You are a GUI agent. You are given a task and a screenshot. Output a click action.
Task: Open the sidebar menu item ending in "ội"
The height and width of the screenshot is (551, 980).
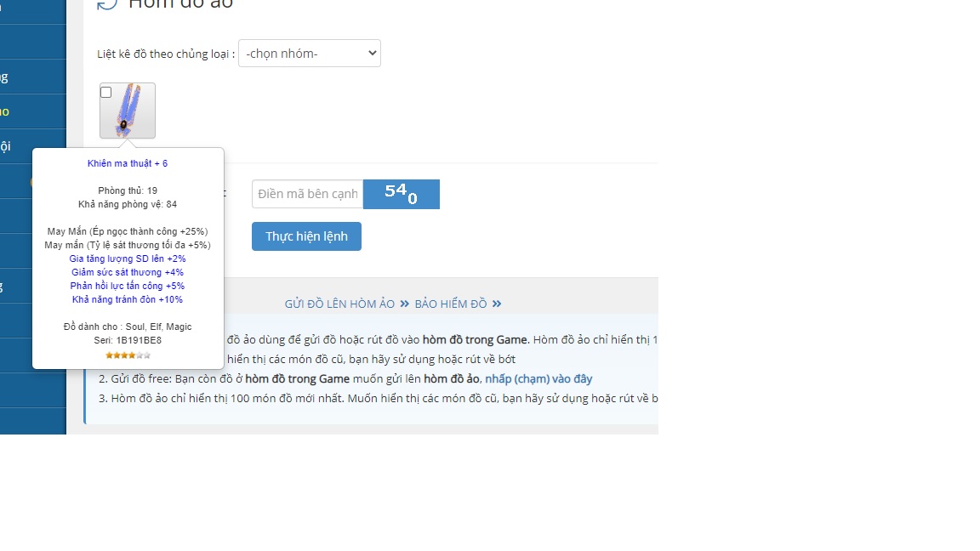point(5,146)
